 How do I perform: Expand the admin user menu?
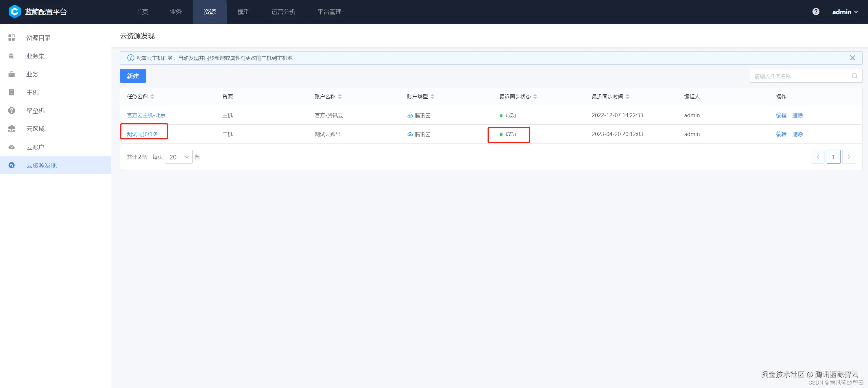[x=845, y=12]
